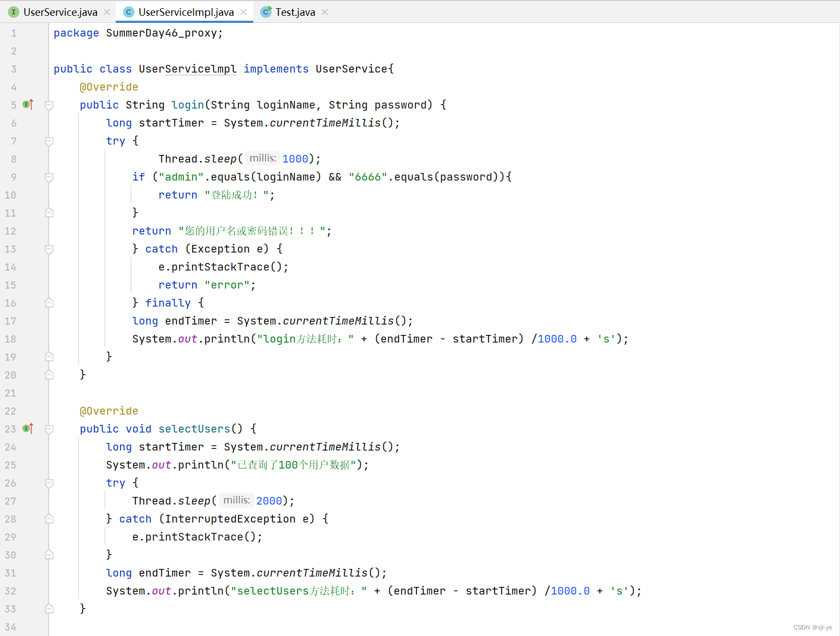The width and height of the screenshot is (840, 636).
Task: Click the millis: hint before 2000
Action: pos(236,500)
